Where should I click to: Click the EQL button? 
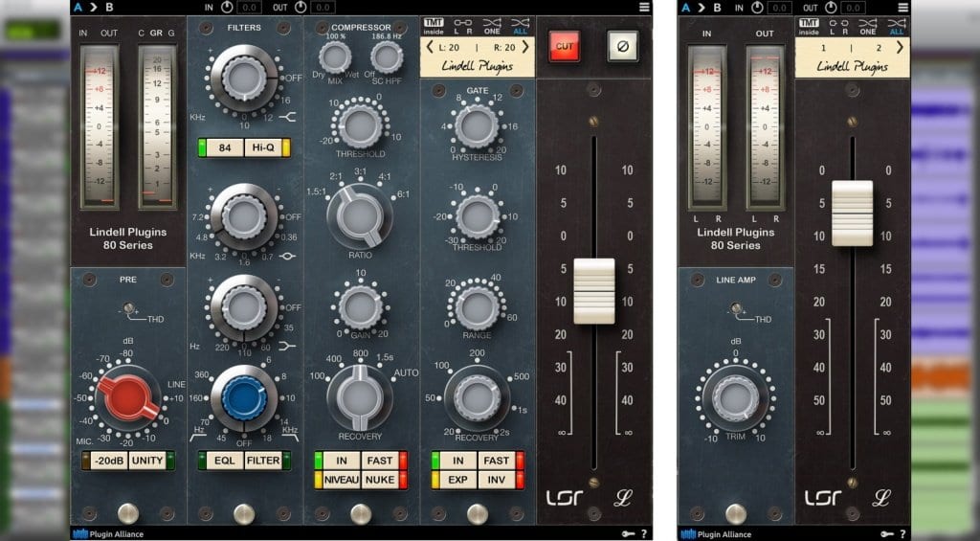tap(225, 461)
